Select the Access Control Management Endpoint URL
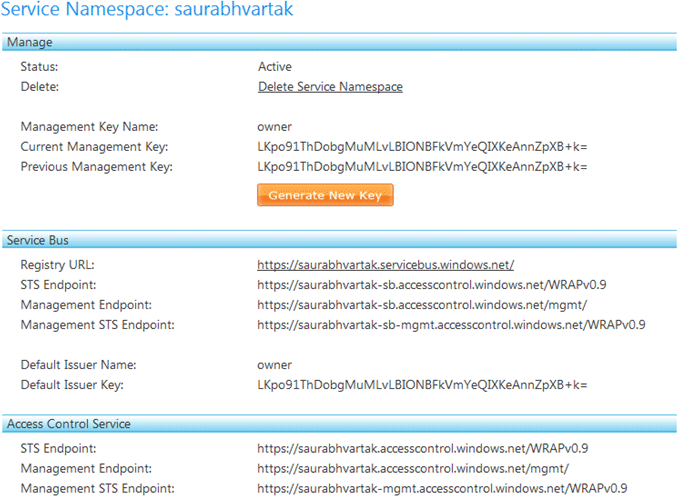677x496 pixels. click(x=413, y=468)
